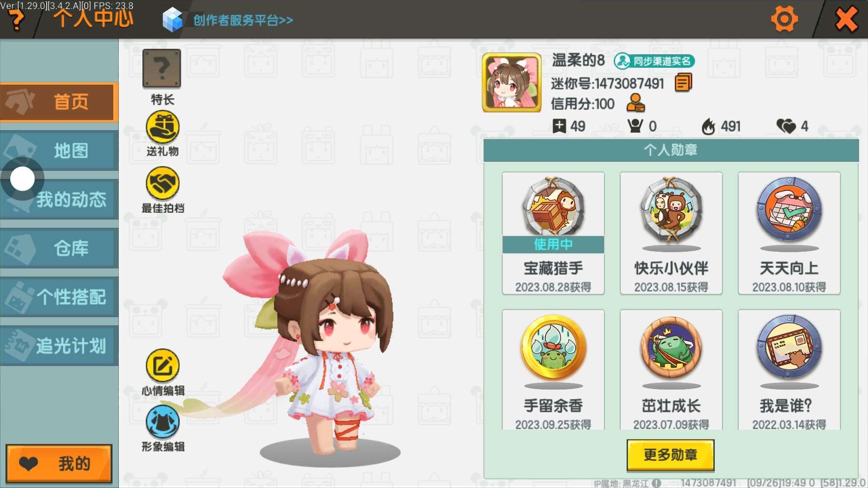Click the player avatar portrait
Image resolution: width=868 pixels, height=488 pixels.
(511, 82)
